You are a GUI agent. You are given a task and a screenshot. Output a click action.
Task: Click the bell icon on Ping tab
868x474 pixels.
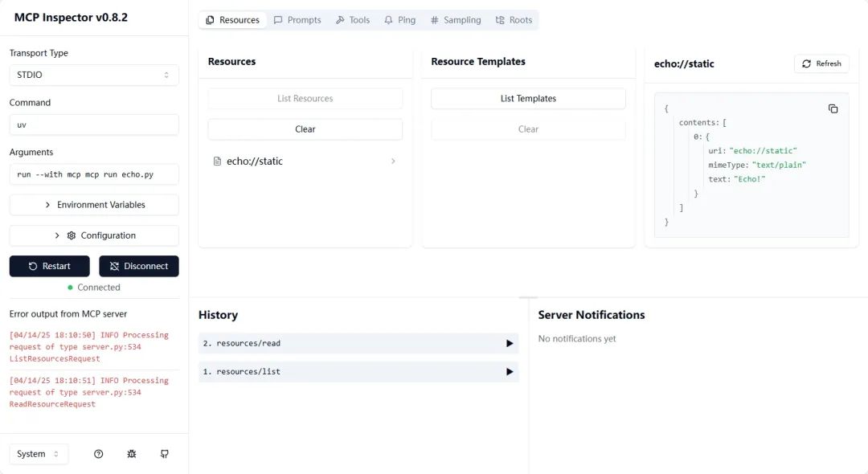[x=389, y=20]
